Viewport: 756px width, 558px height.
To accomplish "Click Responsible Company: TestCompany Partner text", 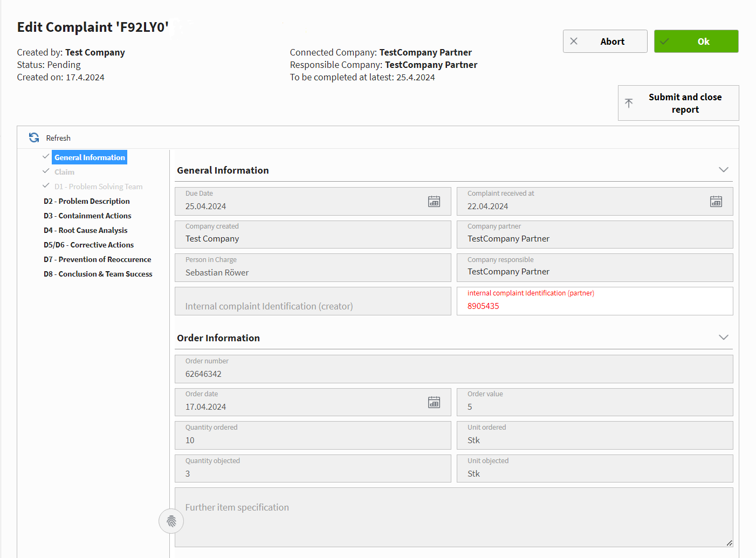I will pyautogui.click(x=383, y=65).
